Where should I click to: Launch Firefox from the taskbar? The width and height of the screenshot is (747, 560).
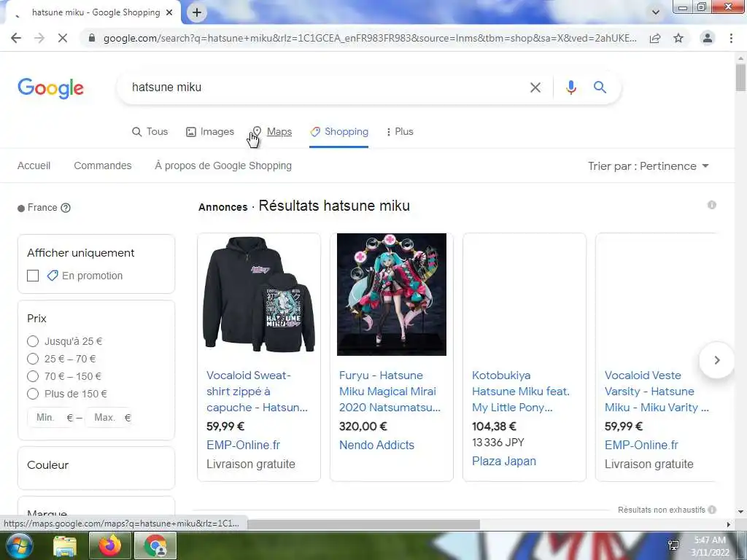110,545
